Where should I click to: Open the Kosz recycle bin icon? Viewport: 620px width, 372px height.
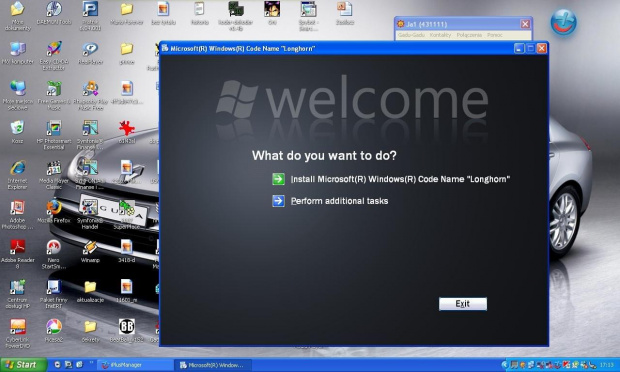pyautogui.click(x=17, y=132)
